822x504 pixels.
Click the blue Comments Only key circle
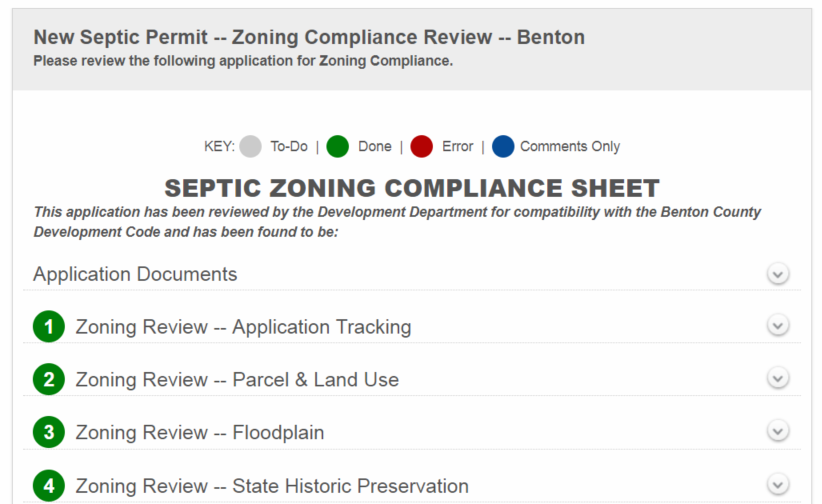[x=503, y=146]
